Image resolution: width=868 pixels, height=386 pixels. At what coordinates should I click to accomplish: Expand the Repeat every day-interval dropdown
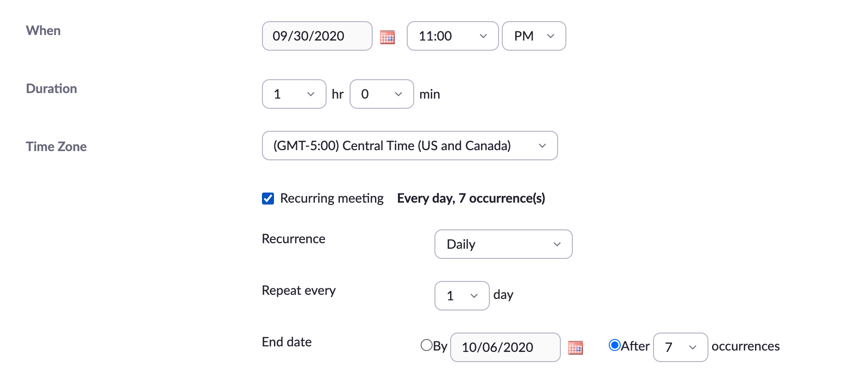462,296
